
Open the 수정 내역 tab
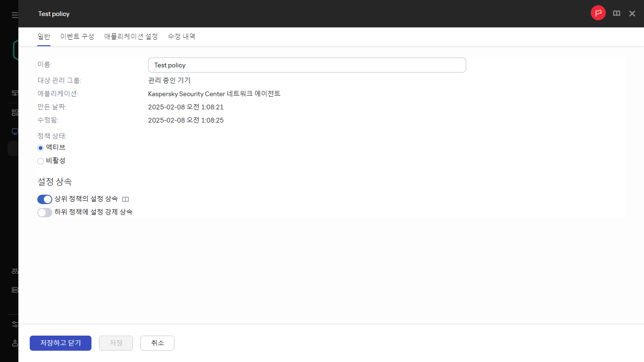pos(181,36)
